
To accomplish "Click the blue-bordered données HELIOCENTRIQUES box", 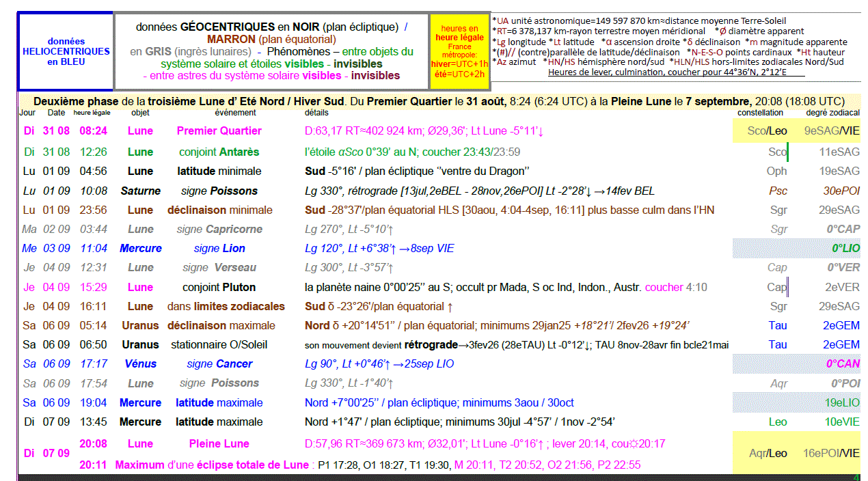I will (66, 51).
